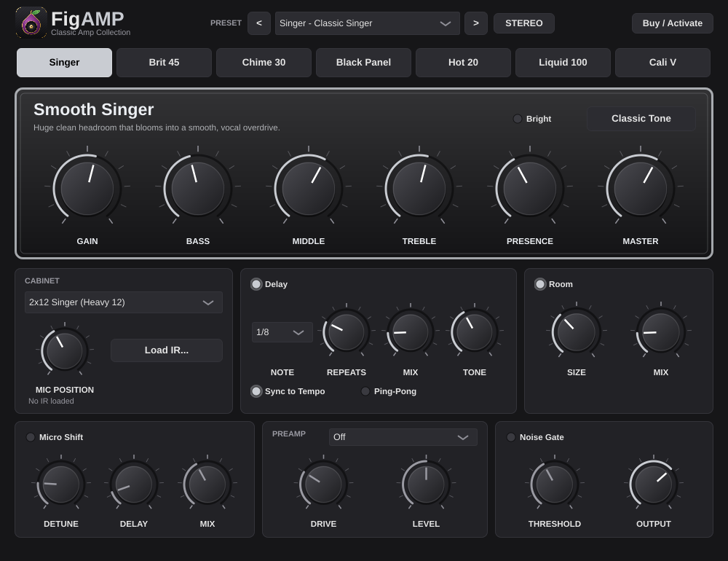
Task: Open the delay NOTE dropdown 1/8
Action: click(282, 331)
